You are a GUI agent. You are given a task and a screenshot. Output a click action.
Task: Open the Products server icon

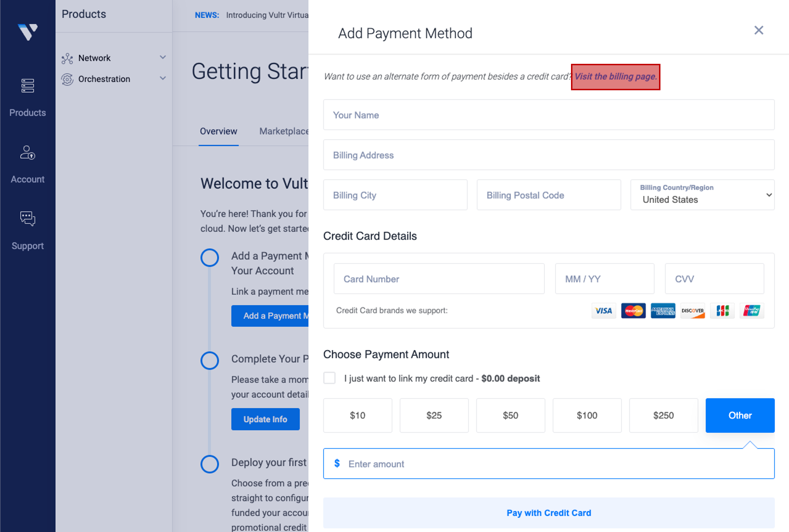coord(28,86)
